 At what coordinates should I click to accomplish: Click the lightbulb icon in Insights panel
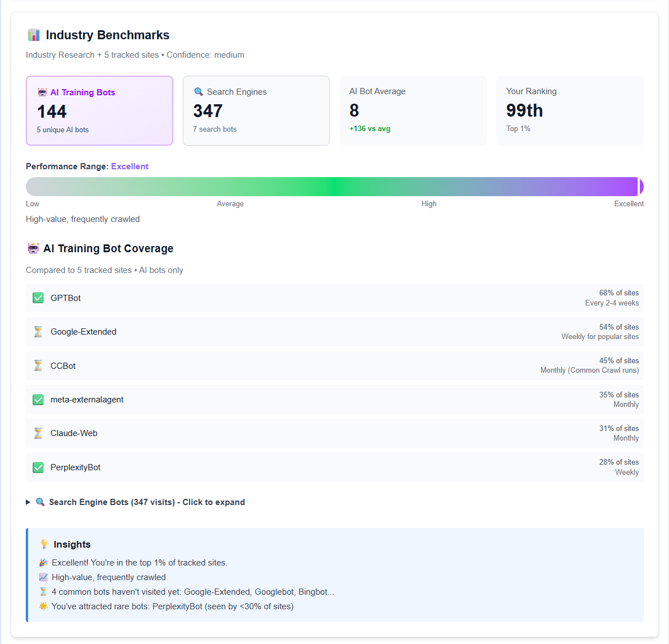(x=44, y=544)
